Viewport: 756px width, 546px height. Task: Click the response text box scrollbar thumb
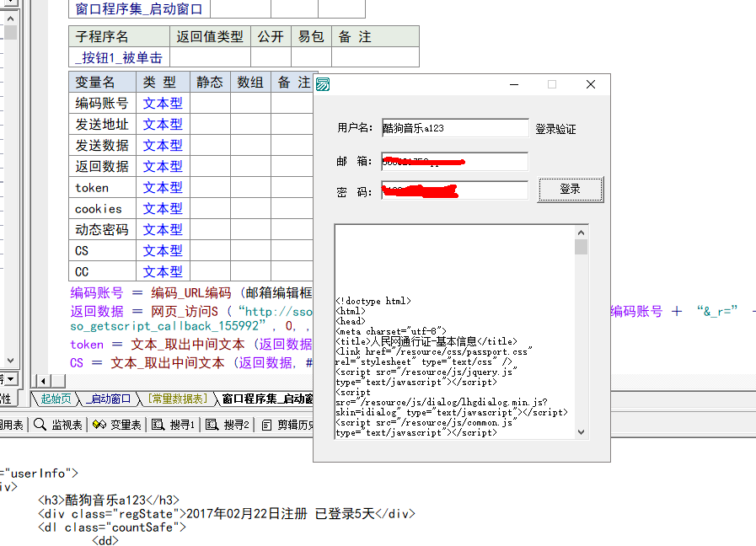[x=581, y=247]
